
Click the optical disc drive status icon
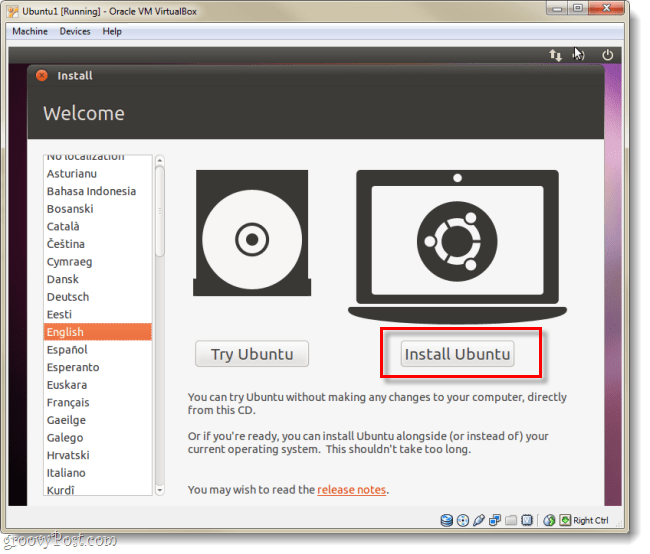pyautogui.click(x=463, y=520)
